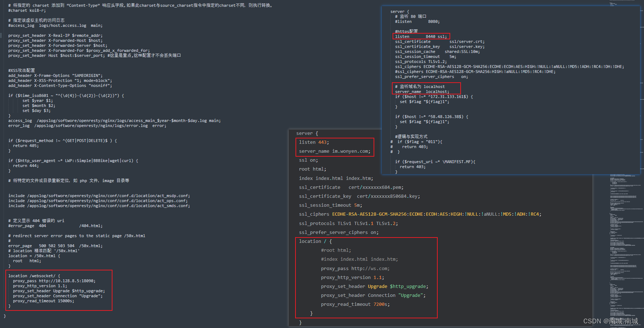Select add_header X-XSS-Protection "1; mode=block" line
The width and height of the screenshot is (644, 328).
pyautogui.click(x=60, y=80)
